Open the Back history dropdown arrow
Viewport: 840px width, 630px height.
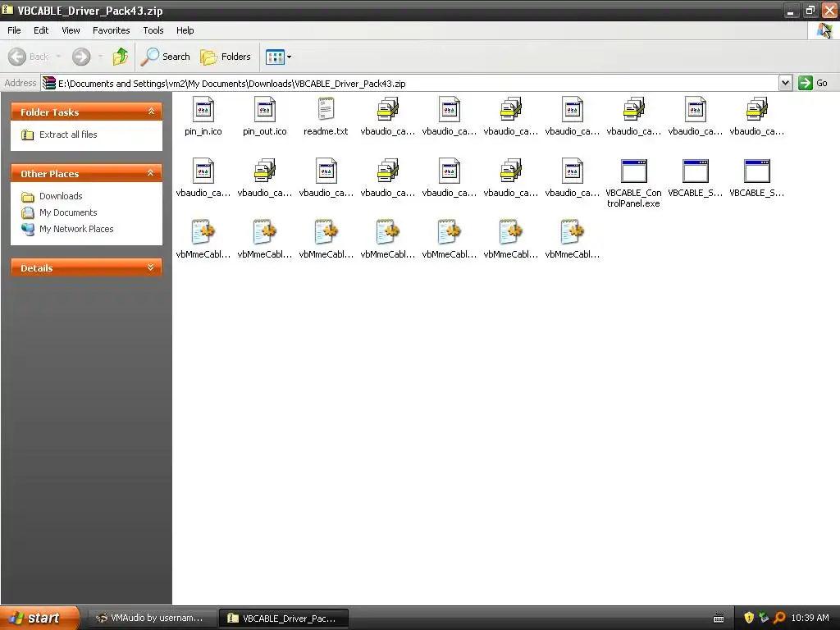[x=58, y=57]
